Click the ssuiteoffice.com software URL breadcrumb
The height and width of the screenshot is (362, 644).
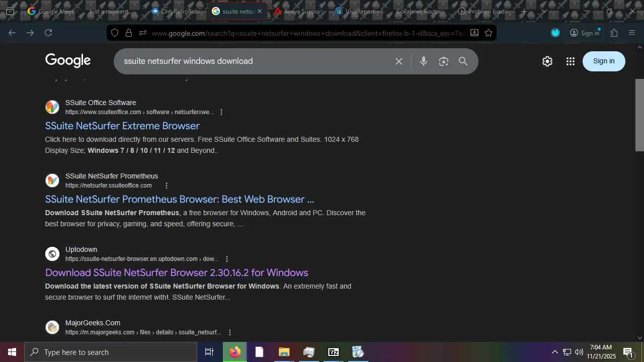[139, 112]
